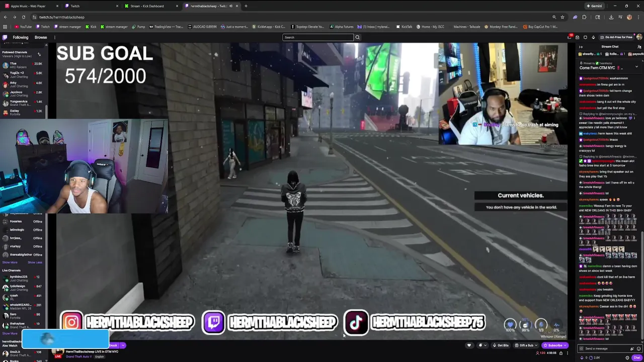Viewport: 644px width, 362px height.
Task: Click the Go Ad-Free for Free button
Action: (616, 37)
